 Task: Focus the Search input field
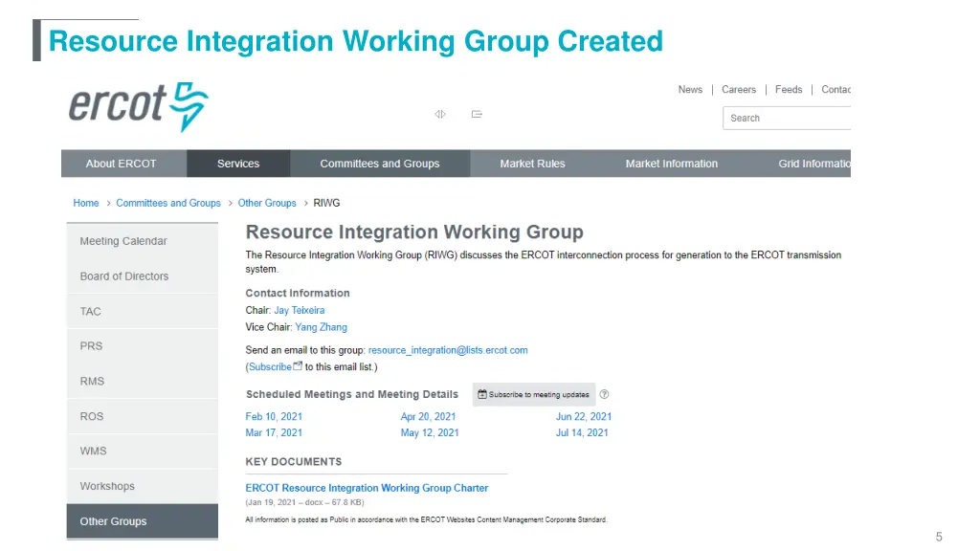tap(787, 118)
